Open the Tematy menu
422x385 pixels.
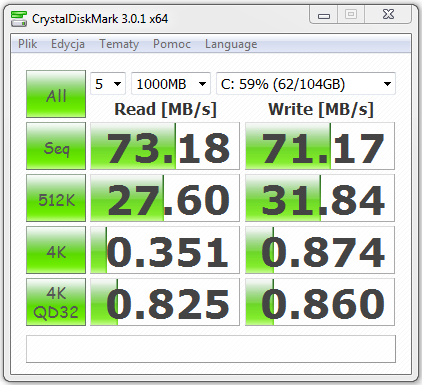[x=119, y=44]
